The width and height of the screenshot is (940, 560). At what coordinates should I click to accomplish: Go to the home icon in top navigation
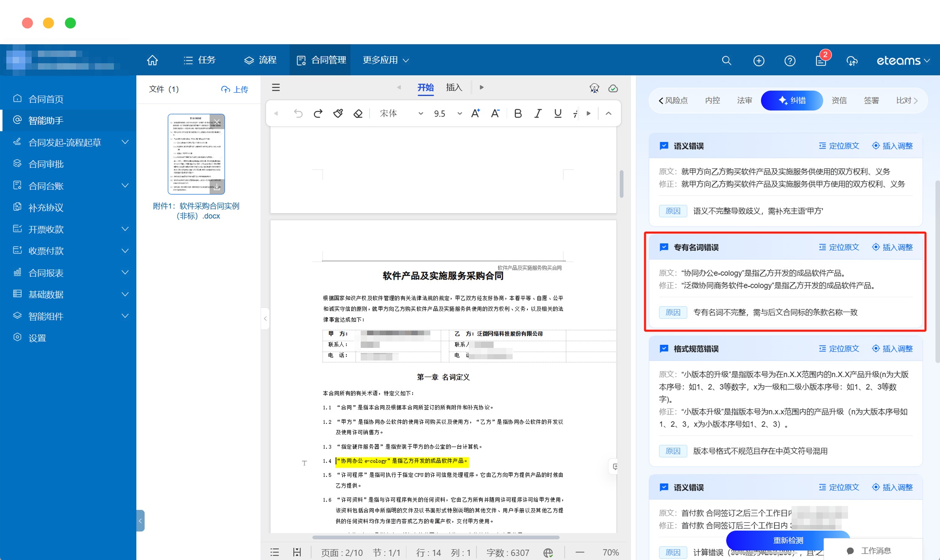pyautogui.click(x=152, y=60)
